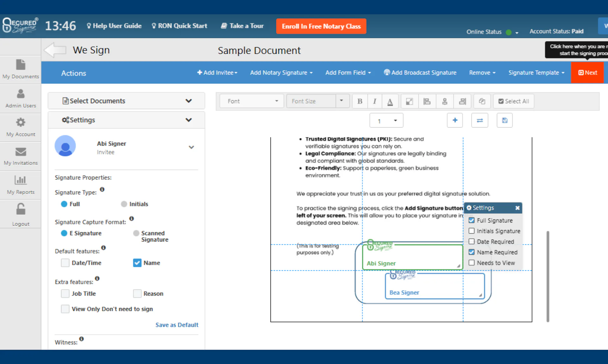The width and height of the screenshot is (608, 364).
Task: Click the plus add-page button
Action: tap(455, 120)
